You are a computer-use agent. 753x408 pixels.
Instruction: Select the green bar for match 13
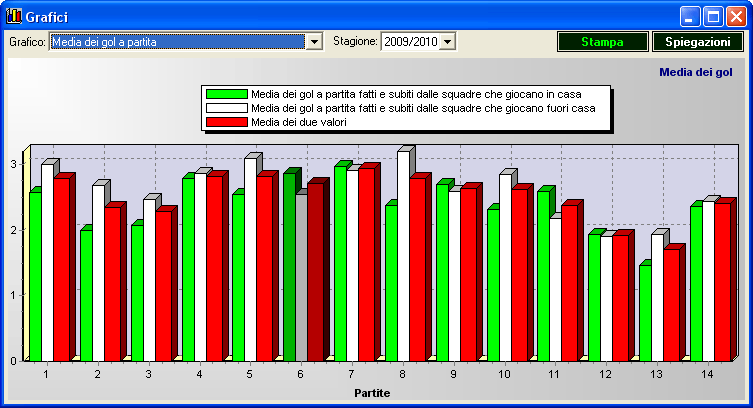(645, 312)
